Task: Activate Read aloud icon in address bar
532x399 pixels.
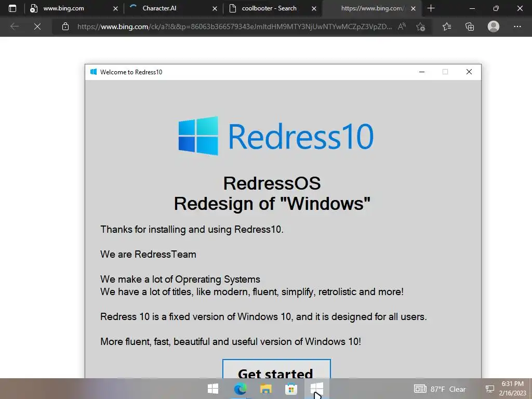Action: pyautogui.click(x=402, y=26)
